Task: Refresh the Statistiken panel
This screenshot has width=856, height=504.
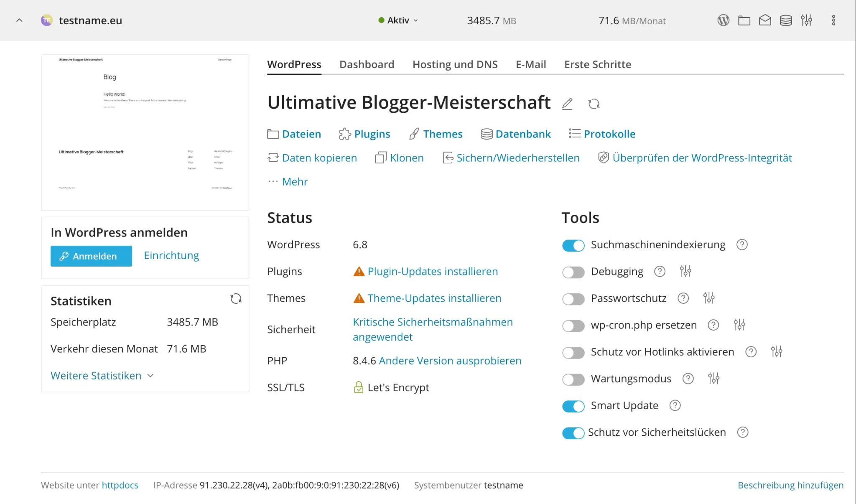Action: (x=236, y=298)
